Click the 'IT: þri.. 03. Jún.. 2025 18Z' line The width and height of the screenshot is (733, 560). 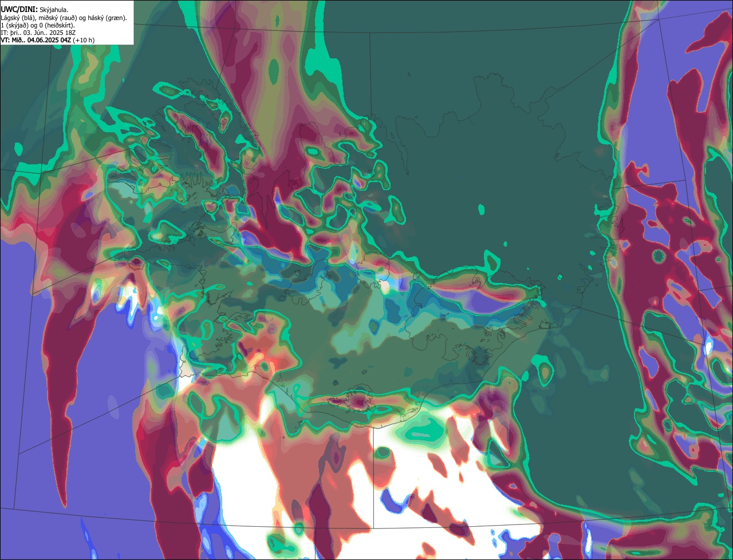pyautogui.click(x=38, y=33)
